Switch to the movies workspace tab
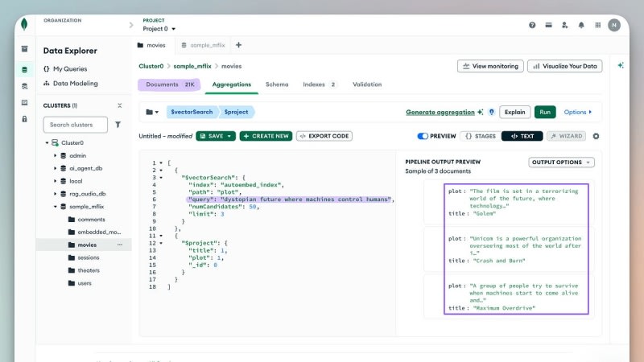Image resolution: width=644 pixels, height=362 pixels. click(x=151, y=45)
